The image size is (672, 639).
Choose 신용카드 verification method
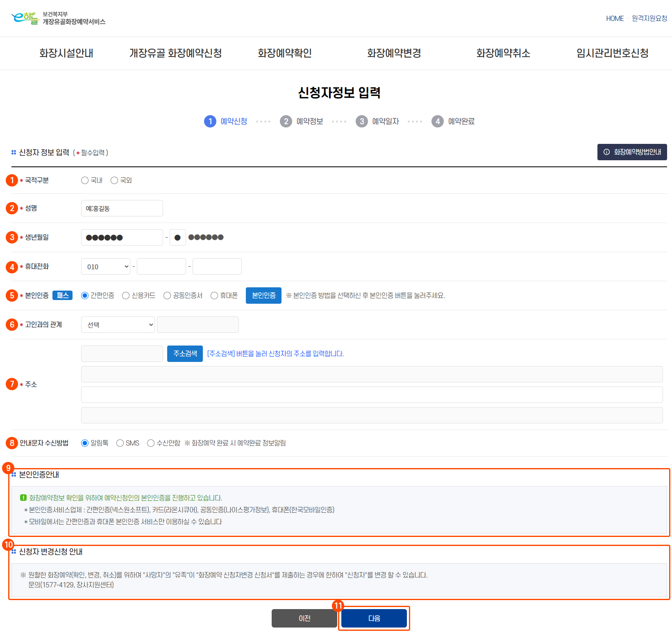click(126, 296)
